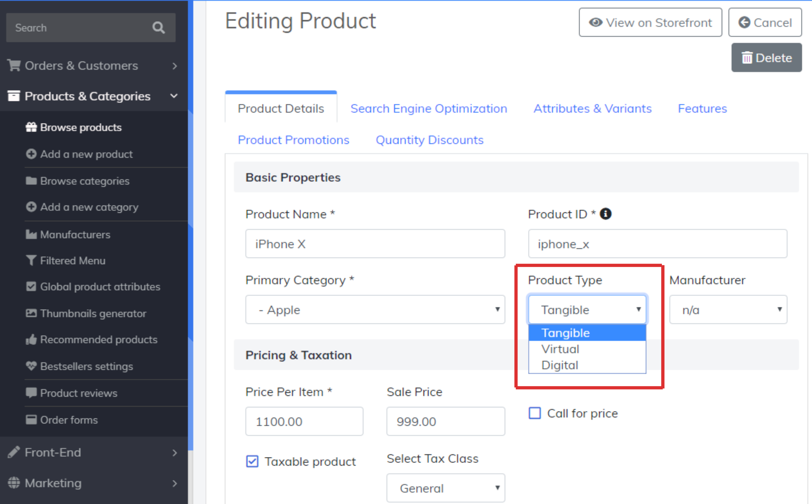Open the Select Tax Class dropdown
812x504 pixels.
tap(445, 488)
